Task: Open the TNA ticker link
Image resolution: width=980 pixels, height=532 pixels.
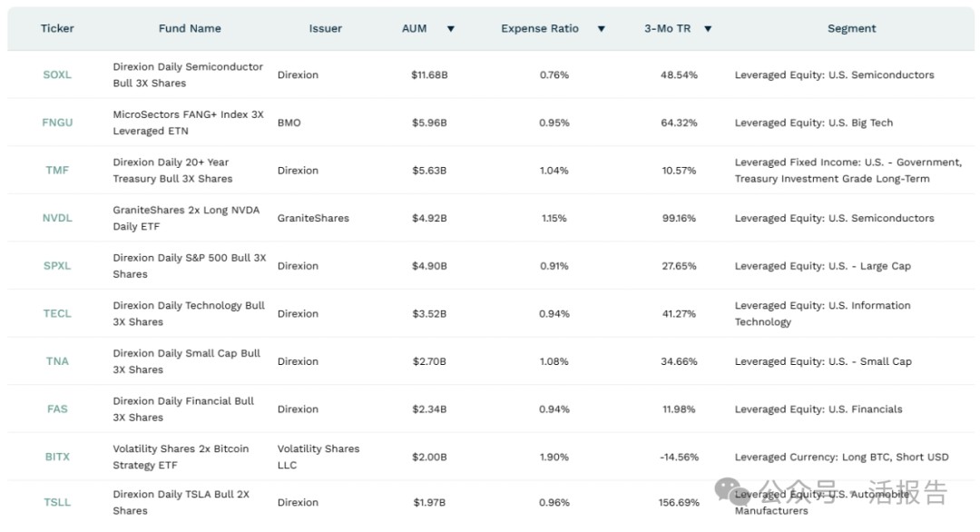Action: (x=57, y=361)
